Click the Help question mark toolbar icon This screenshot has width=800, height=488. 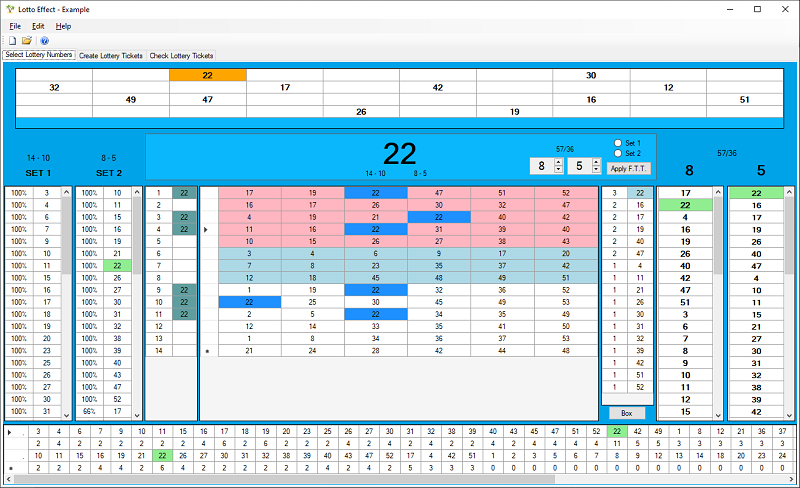click(x=44, y=41)
